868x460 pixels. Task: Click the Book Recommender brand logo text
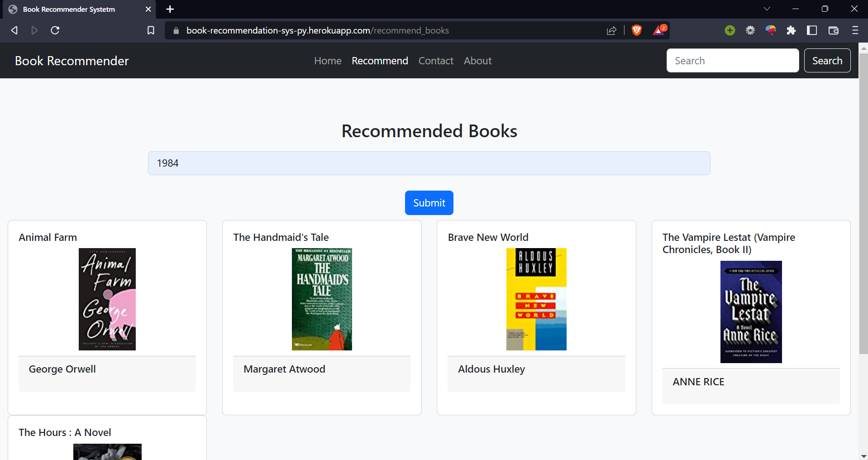point(72,61)
